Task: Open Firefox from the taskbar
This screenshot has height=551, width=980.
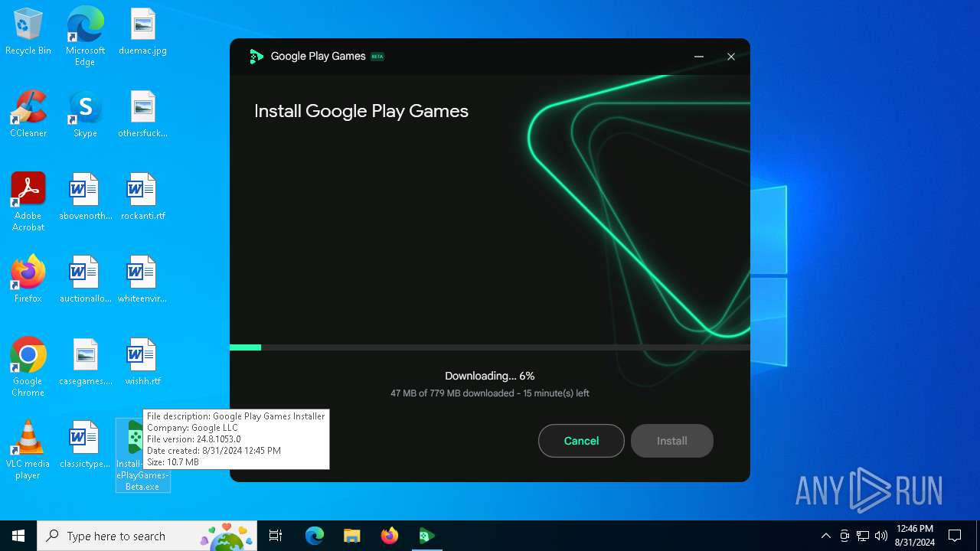Action: [390, 536]
